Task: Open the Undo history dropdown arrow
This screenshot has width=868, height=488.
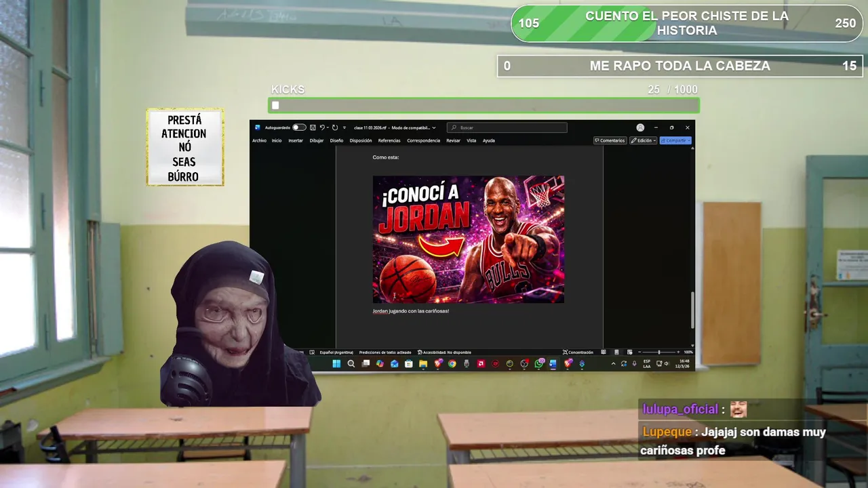Action: point(328,127)
